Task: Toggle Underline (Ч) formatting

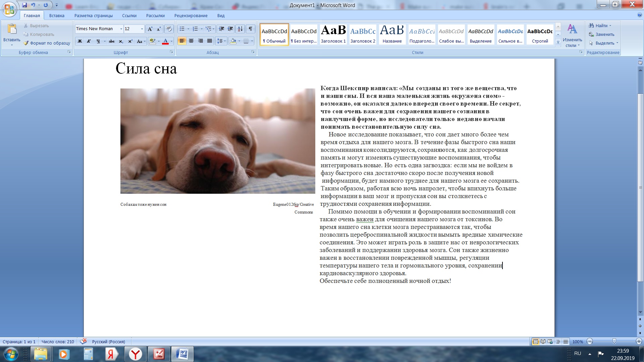Action: coord(98,41)
